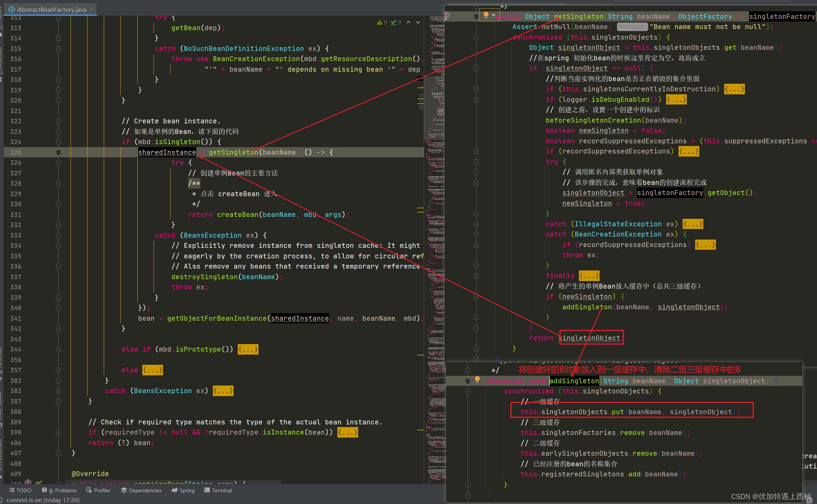Open the intention dropdown arrow next to light bulb

493,15
